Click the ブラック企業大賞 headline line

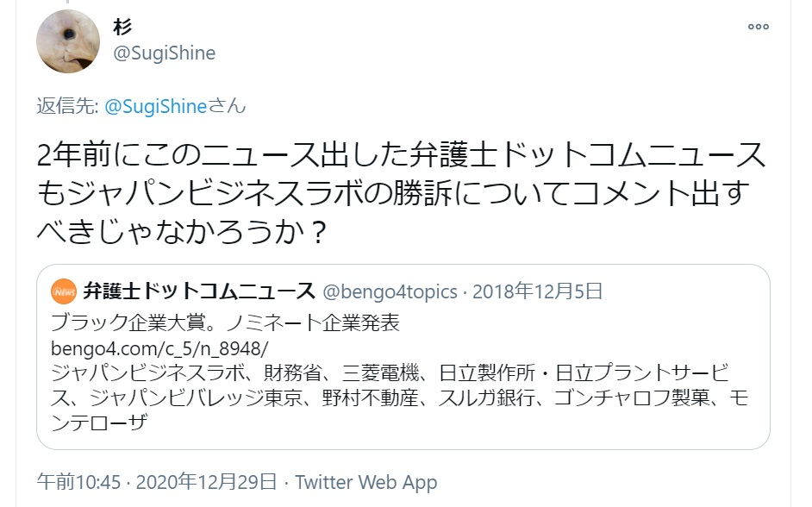[225, 322]
